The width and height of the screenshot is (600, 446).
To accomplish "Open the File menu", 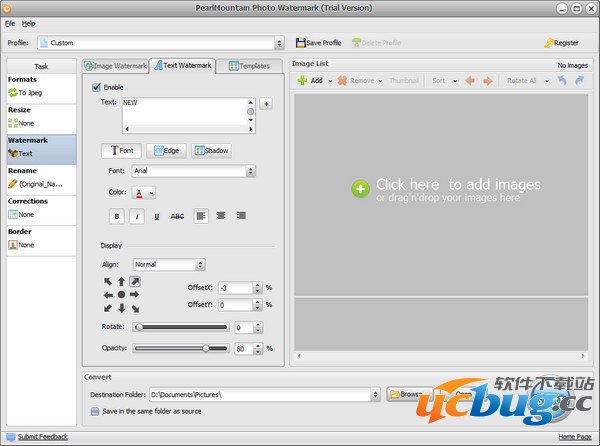I will pyautogui.click(x=9, y=22).
